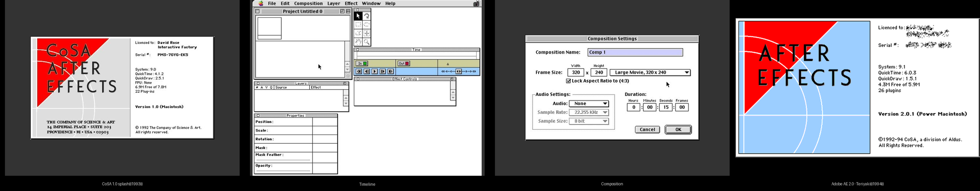Click the Properties panel close box
Viewport: 980px width, 191px height.
click(x=258, y=116)
